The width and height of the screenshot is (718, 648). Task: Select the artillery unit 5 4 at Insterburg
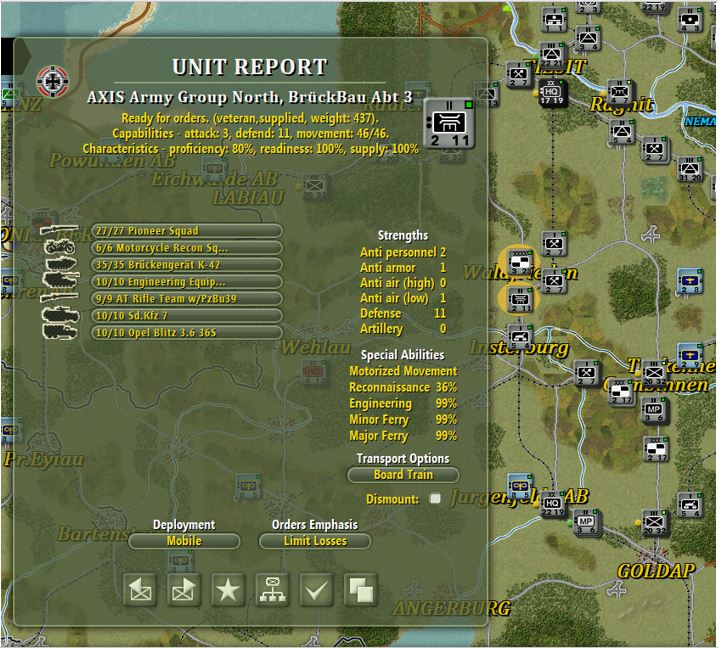click(520, 338)
